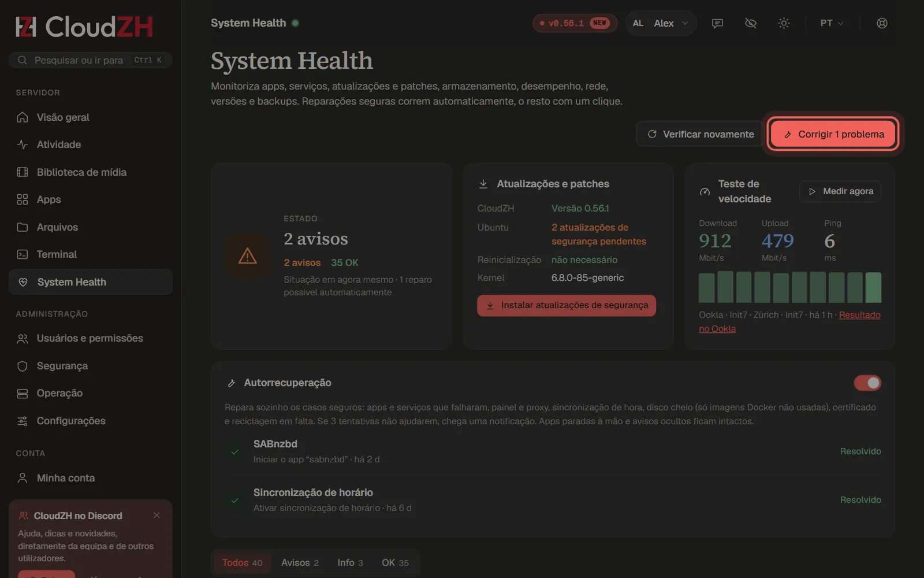924x578 pixels.
Task: Click the Autorrecuperação wrench icon
Action: tap(232, 383)
